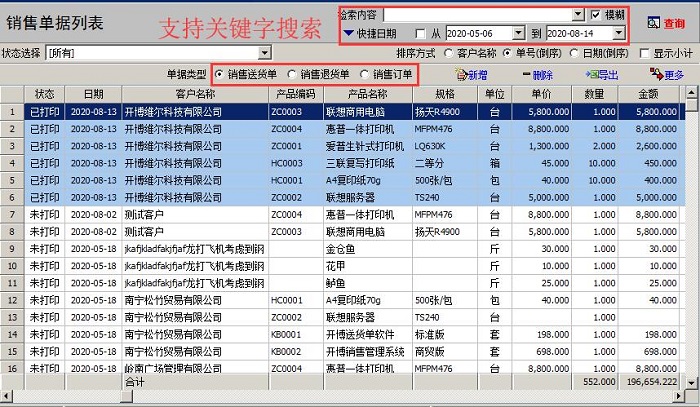
Task: Click 三联复写打印纸 product cell
Action: (x=360, y=163)
